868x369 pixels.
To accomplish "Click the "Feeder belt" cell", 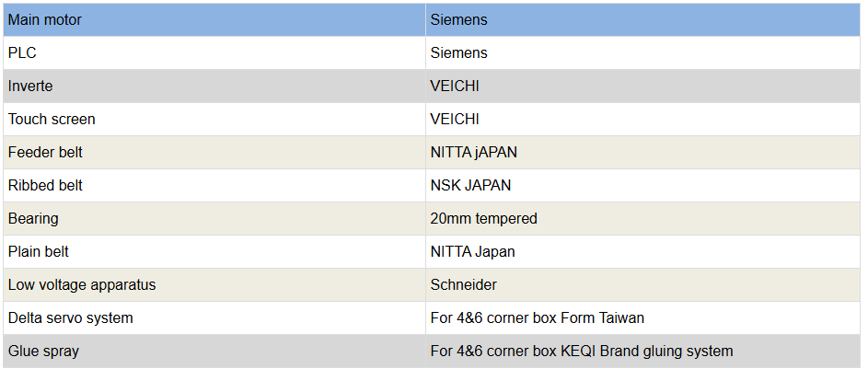I will point(46,152).
